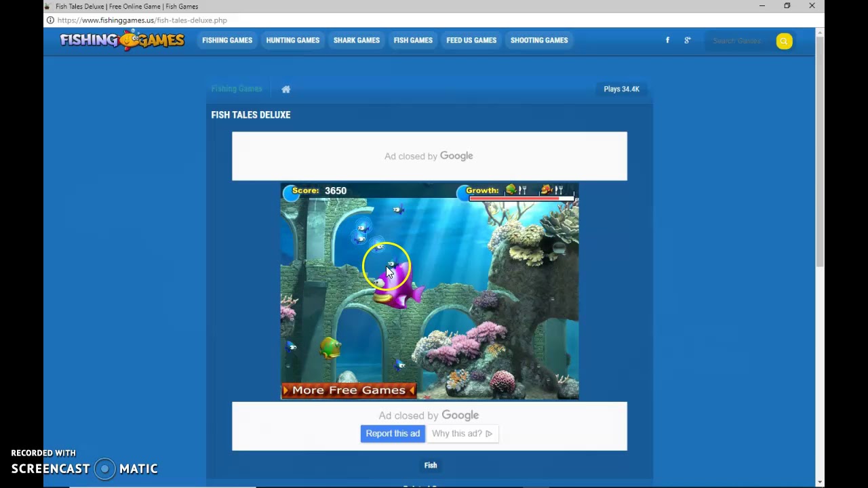
Task: Click the purple player fish
Action: pos(398,285)
